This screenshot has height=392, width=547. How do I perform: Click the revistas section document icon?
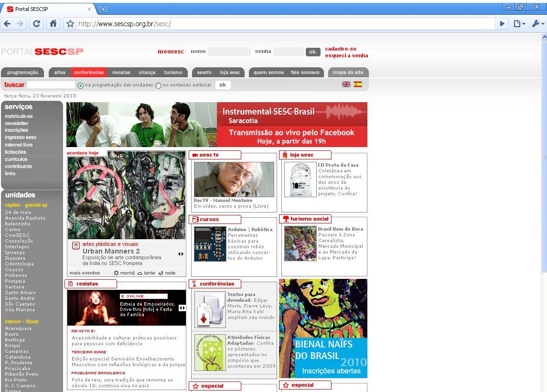71,284
